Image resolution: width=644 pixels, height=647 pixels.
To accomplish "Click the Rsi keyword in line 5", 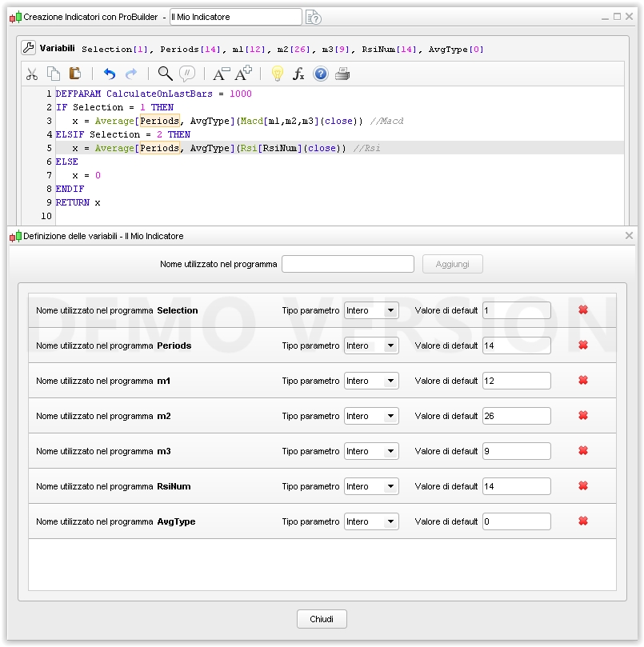I will pos(249,148).
